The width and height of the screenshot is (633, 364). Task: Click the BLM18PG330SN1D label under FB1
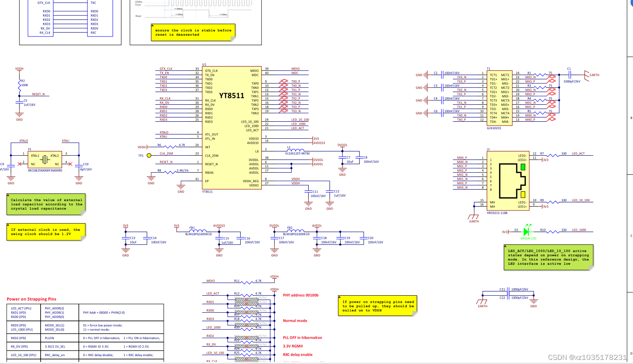click(198, 234)
